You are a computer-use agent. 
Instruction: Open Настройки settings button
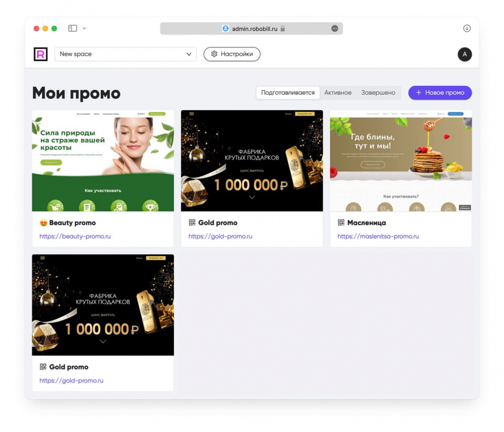[x=232, y=54]
